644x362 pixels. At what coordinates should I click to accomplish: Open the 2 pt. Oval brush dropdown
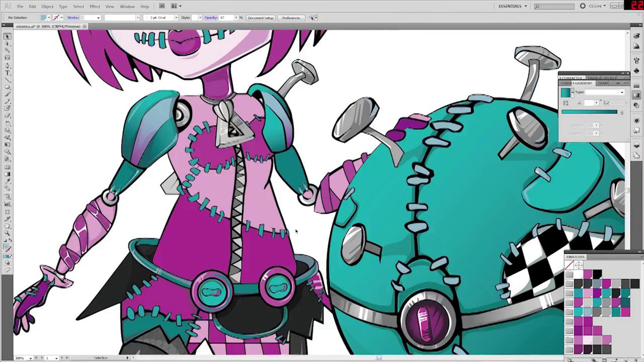176,18
